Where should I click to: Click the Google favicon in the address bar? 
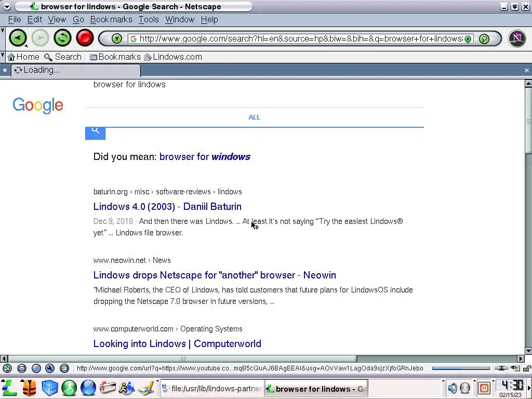click(x=134, y=39)
